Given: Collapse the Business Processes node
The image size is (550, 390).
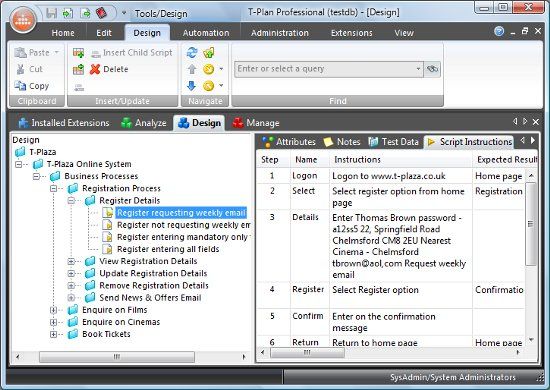Looking at the screenshot, I should point(36,176).
